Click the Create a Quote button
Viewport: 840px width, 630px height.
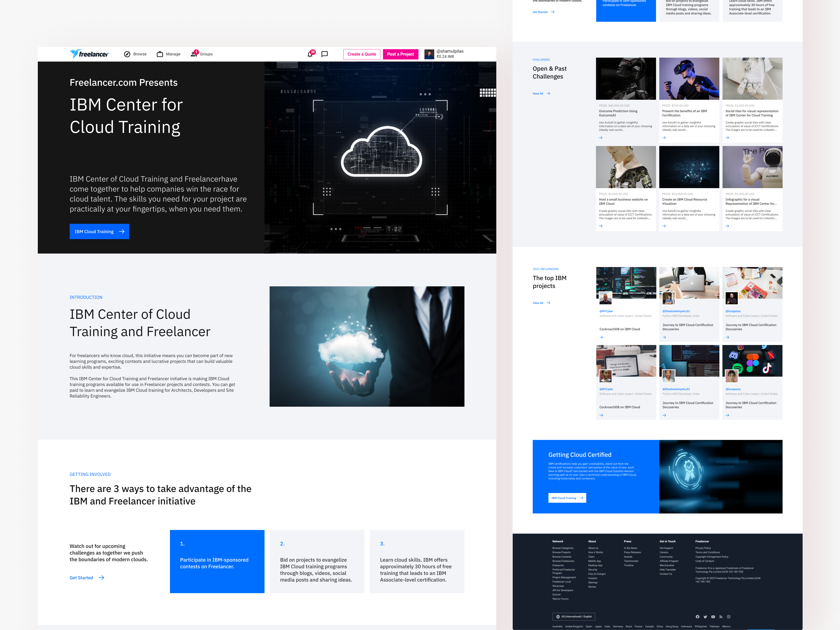pyautogui.click(x=362, y=54)
